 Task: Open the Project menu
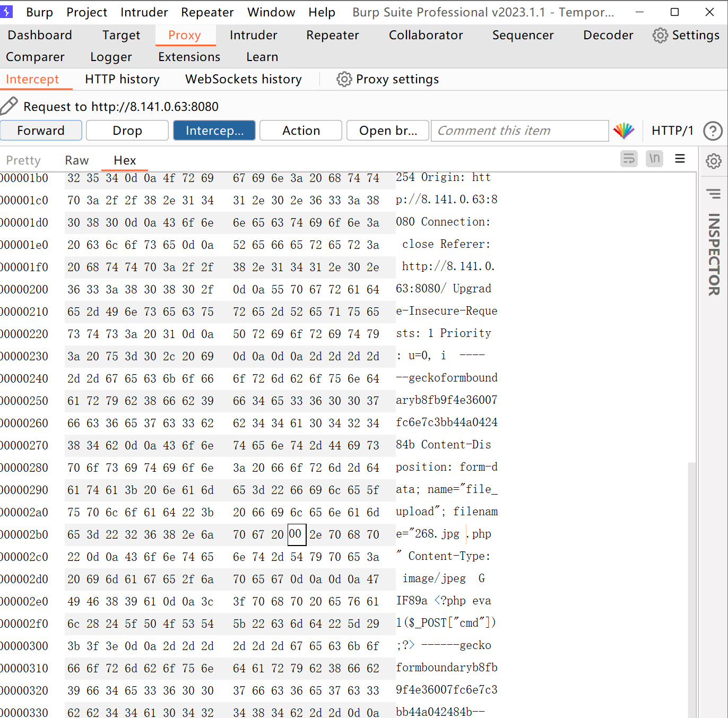(x=87, y=12)
